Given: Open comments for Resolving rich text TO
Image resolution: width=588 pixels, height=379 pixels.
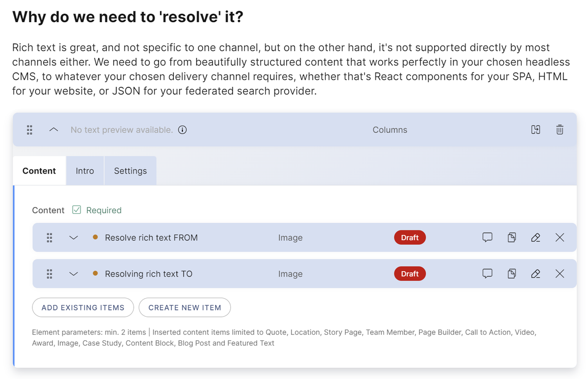Looking at the screenshot, I should tap(487, 274).
